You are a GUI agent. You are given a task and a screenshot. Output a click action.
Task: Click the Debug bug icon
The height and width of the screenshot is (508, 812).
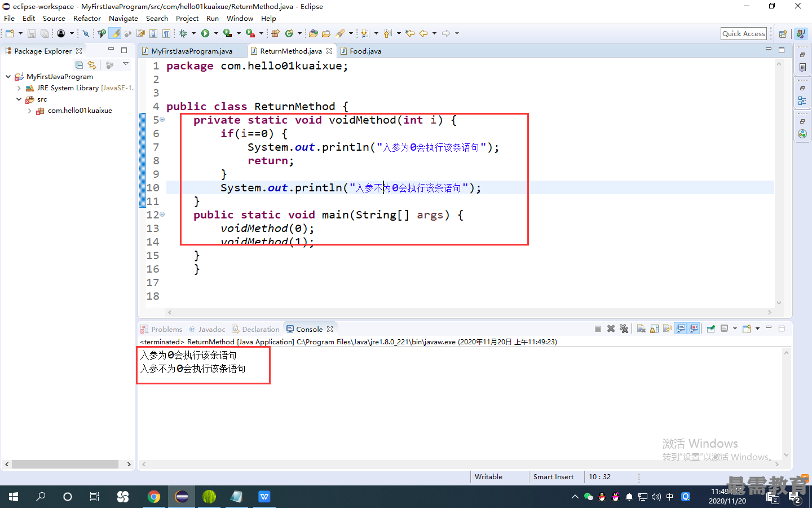(183, 33)
